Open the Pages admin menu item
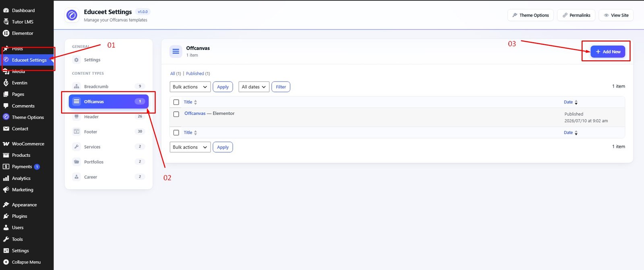644x270 pixels. click(x=27, y=94)
